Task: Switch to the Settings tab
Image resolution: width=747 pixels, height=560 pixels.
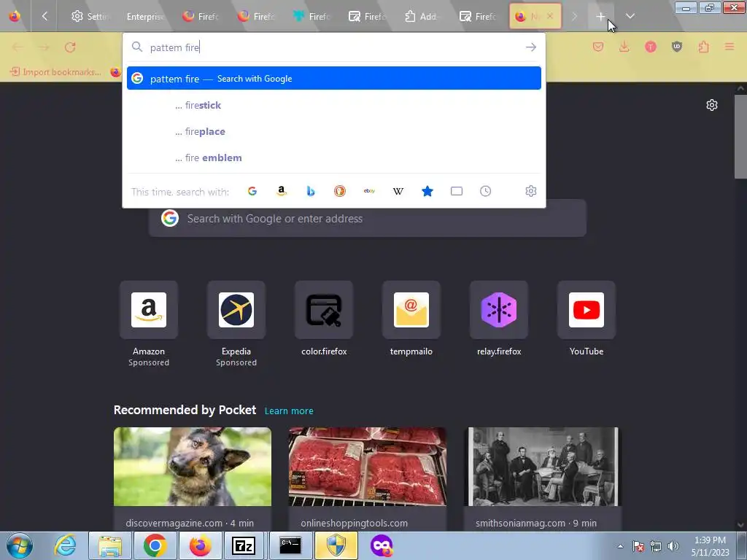Action: [90, 16]
